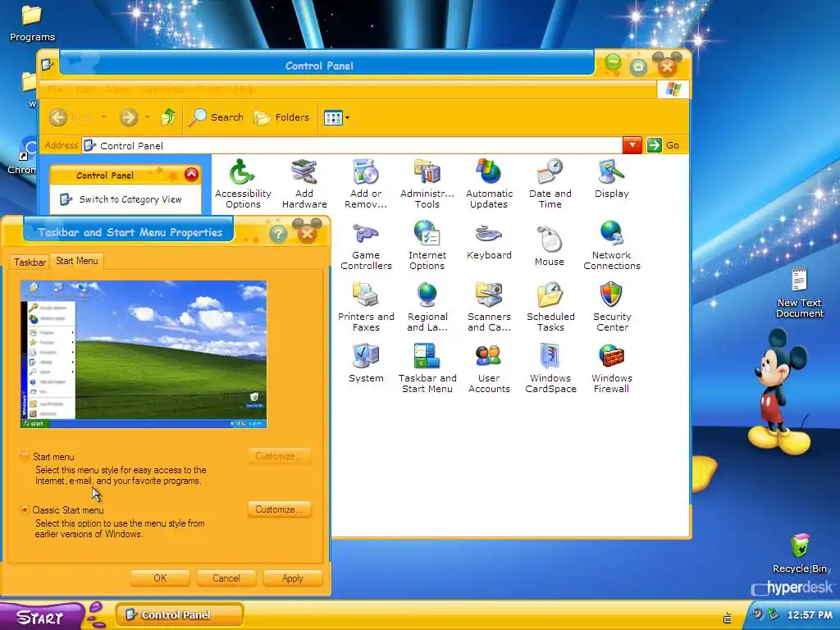Select the Classic Start menu radio option
840x630 pixels.
[25, 509]
